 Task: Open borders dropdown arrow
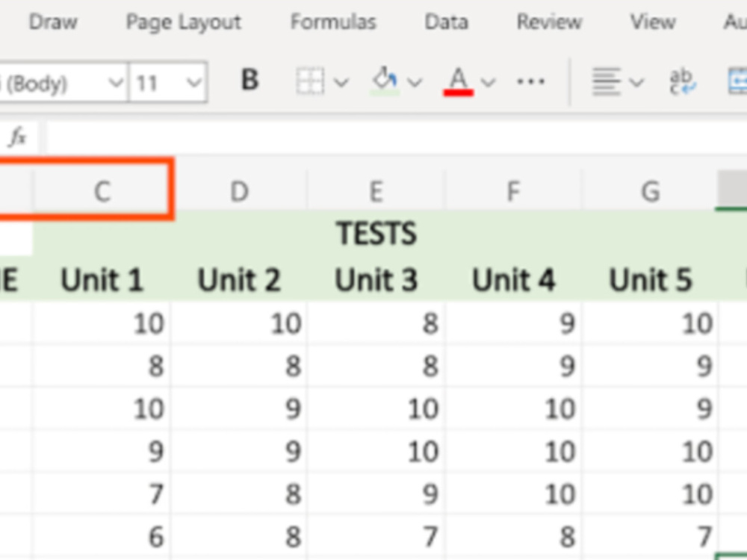pyautogui.click(x=341, y=83)
